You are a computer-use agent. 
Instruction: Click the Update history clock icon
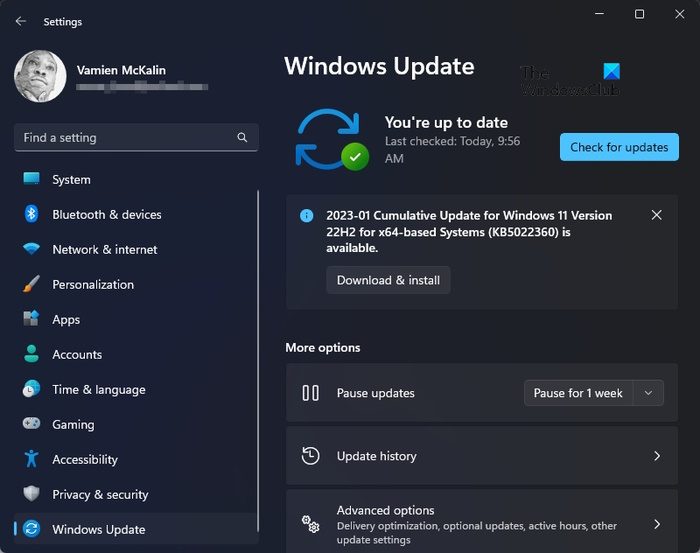tap(310, 456)
